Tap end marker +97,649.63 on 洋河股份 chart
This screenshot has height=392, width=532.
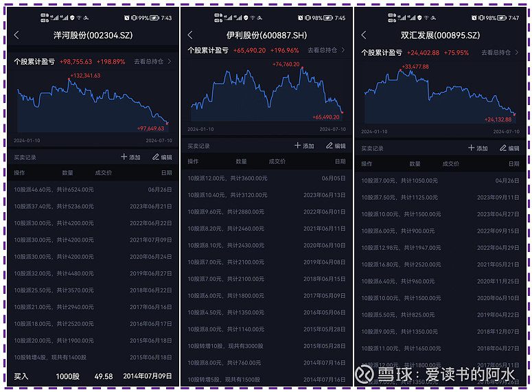click(x=167, y=124)
